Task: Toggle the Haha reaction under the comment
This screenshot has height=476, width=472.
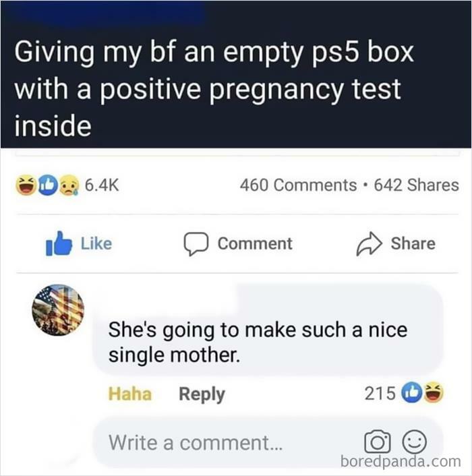Action: coord(130,394)
